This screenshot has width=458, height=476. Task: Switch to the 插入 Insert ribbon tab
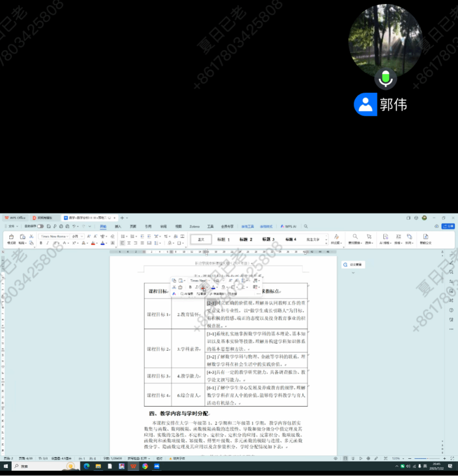coord(118,226)
